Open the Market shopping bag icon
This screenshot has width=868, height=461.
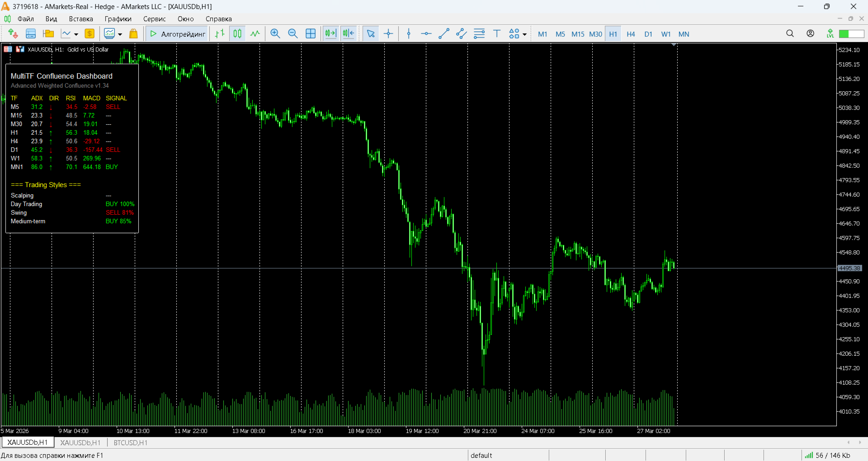click(133, 34)
